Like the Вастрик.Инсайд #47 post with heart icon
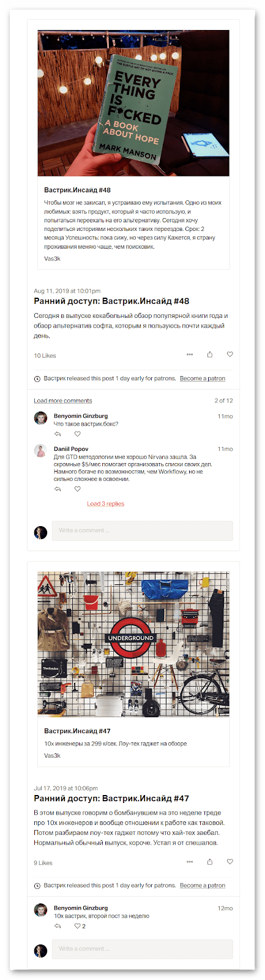265x980 pixels. click(x=230, y=861)
